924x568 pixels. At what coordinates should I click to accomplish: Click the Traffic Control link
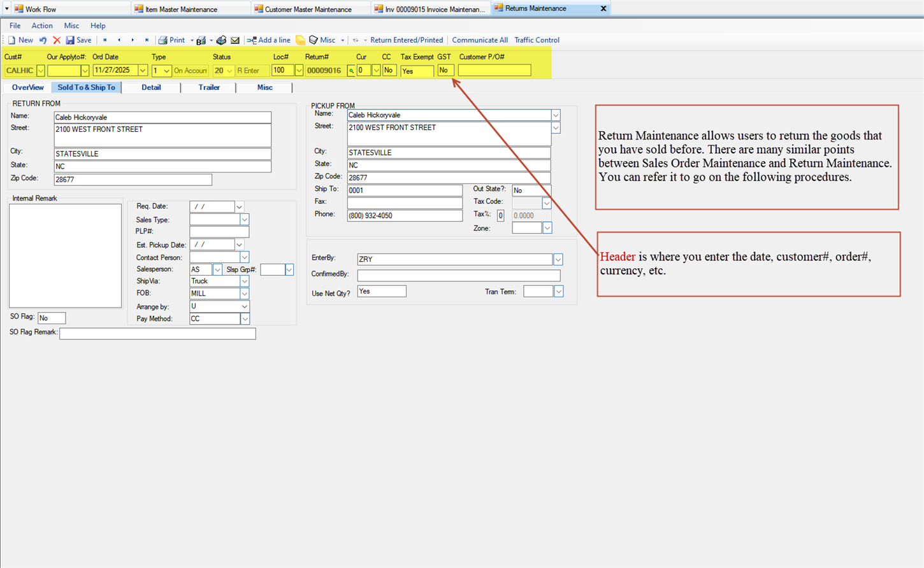537,40
